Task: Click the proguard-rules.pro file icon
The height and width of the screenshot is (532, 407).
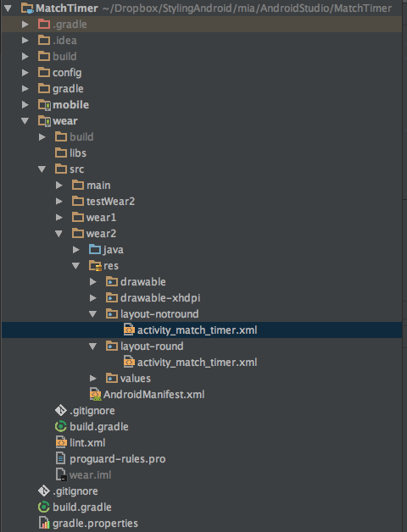Action: click(x=61, y=458)
